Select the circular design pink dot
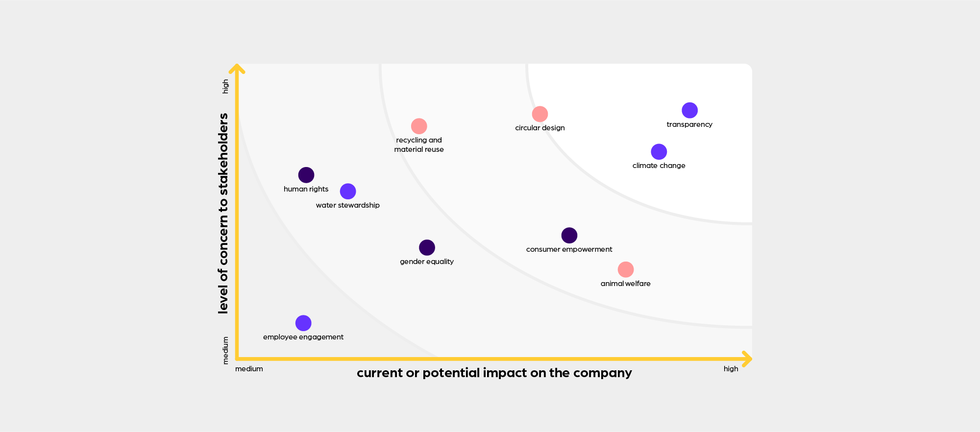Screen dimensions: 980x432 click(x=539, y=114)
